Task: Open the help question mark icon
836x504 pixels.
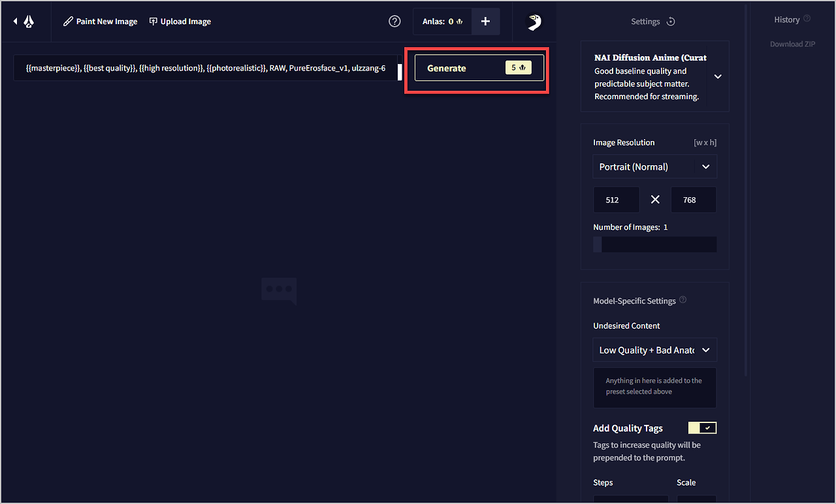Action: tap(394, 22)
